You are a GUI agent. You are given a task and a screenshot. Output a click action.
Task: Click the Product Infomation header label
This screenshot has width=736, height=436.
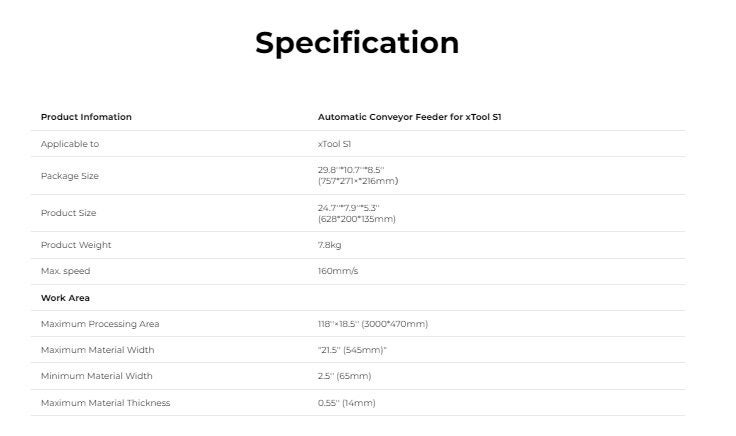86,117
